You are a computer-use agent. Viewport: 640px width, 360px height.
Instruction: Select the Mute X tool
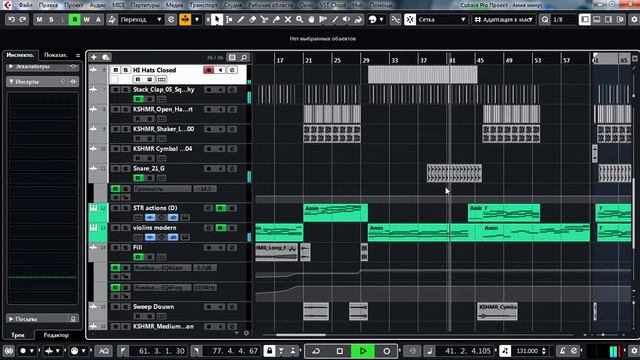tap(288, 20)
